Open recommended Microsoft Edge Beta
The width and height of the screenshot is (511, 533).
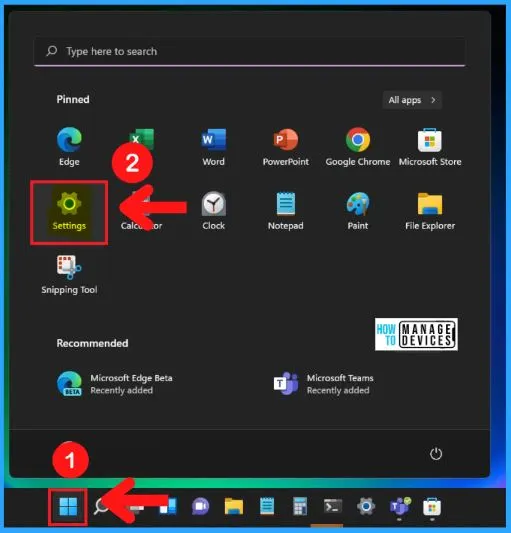[x=115, y=384]
